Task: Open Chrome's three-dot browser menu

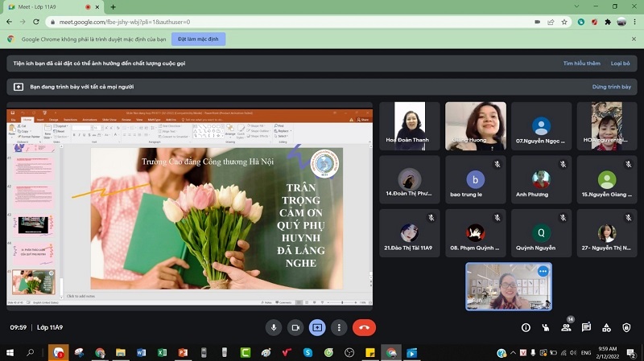Action: point(632,22)
